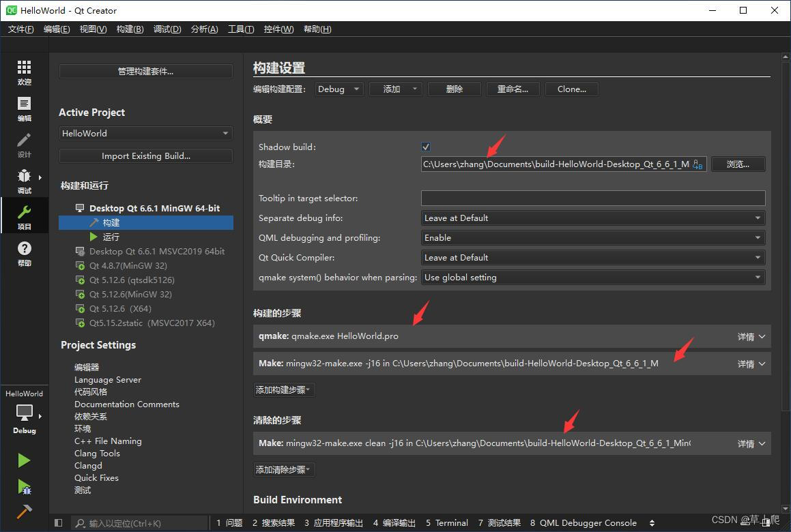This screenshot has width=791, height=532.
Task: Enable the Qt 4.8.7(MinGW 32) kit
Action: point(80,266)
